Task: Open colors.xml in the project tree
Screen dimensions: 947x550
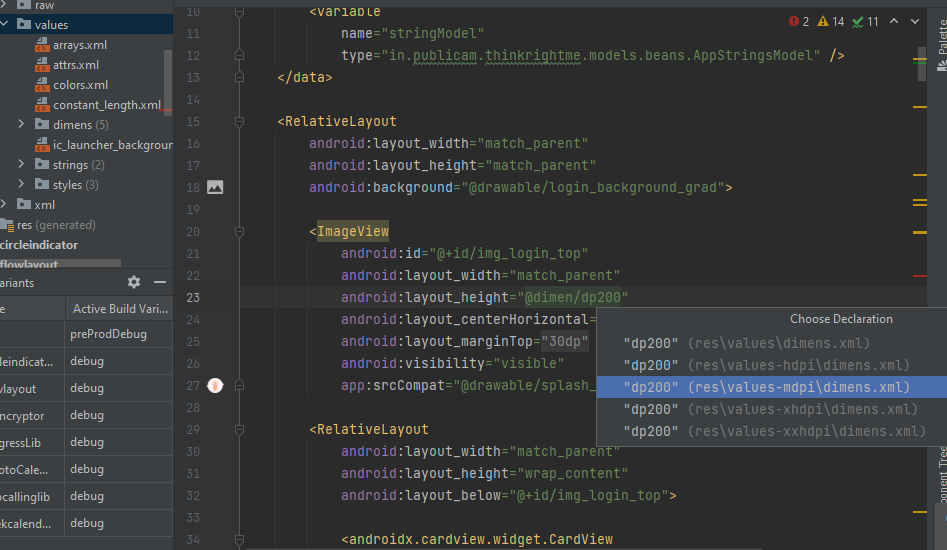Action: pyautogui.click(x=80, y=85)
